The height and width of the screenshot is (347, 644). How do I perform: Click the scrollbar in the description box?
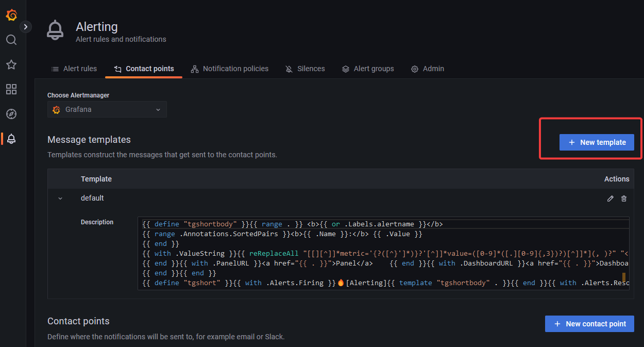(x=624, y=277)
